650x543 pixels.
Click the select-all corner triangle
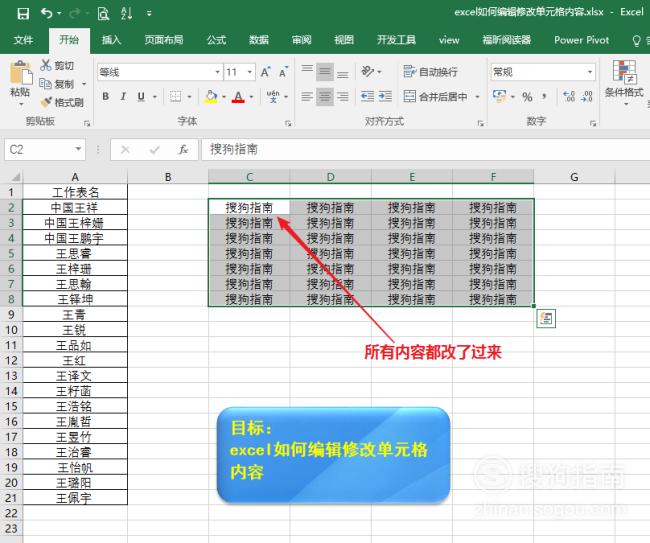click(15, 177)
